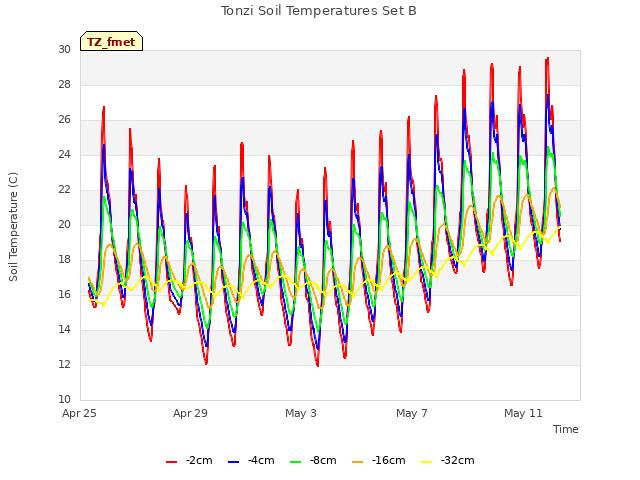The image size is (640, 480).
Task: Click the May 3 date tick label
Action: pyautogui.click(x=301, y=413)
